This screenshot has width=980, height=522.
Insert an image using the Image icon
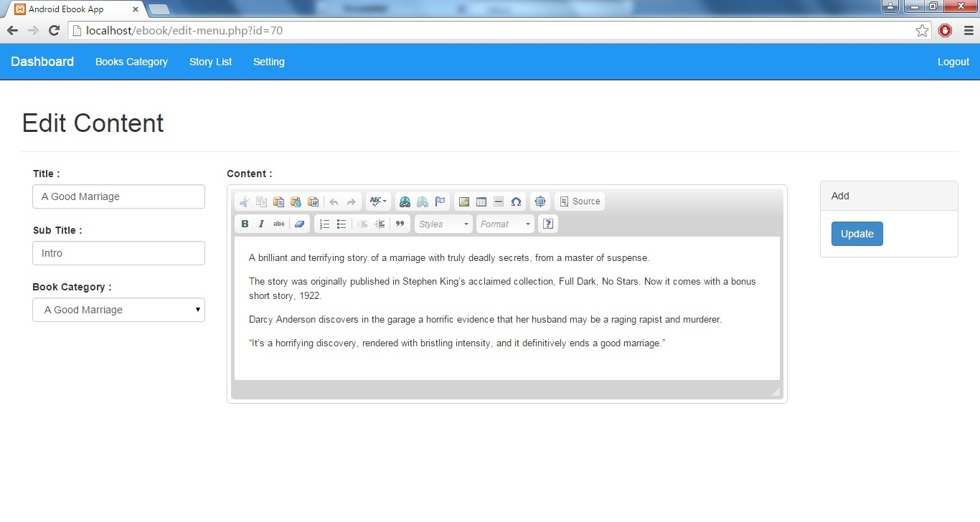click(464, 201)
